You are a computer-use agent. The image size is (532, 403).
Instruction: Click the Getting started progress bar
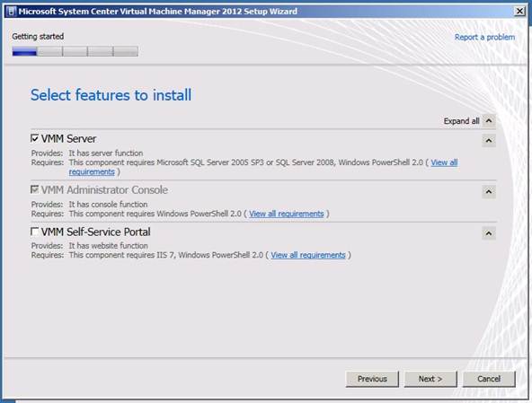point(75,51)
